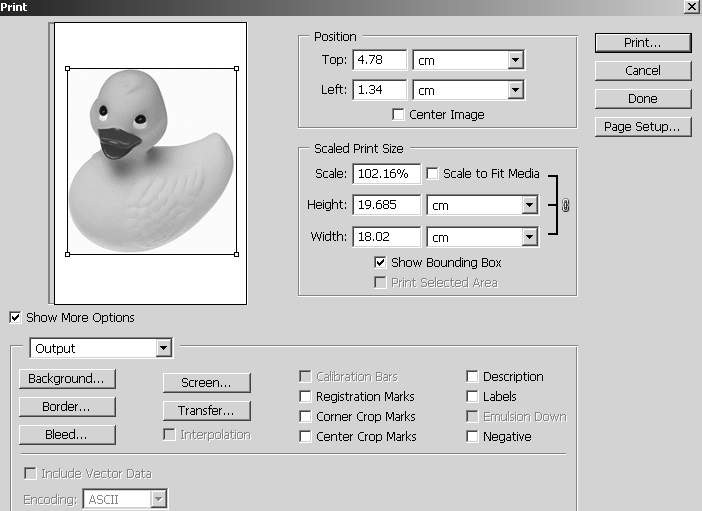
Task: Click the Top position field 4.78
Action: pyautogui.click(x=380, y=60)
